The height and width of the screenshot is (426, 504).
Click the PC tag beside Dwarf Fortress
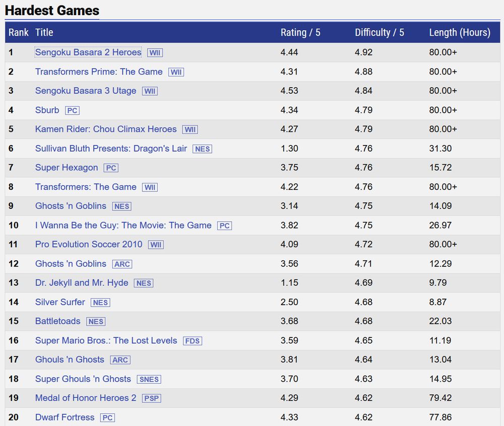[x=107, y=417]
